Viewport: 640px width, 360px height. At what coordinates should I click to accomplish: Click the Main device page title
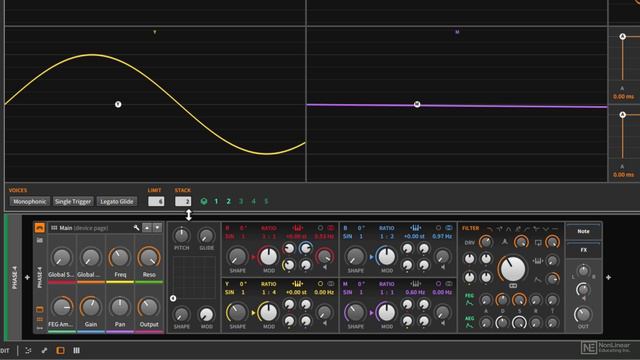pos(84,228)
